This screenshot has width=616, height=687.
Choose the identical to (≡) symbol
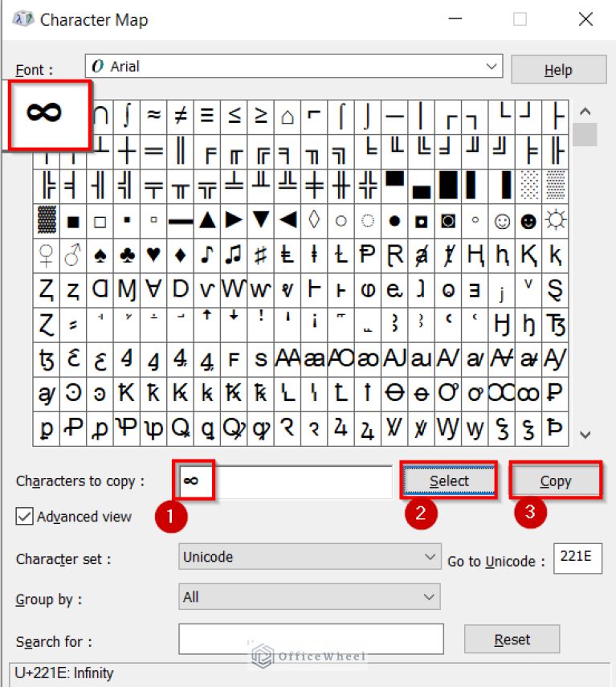coord(207,117)
